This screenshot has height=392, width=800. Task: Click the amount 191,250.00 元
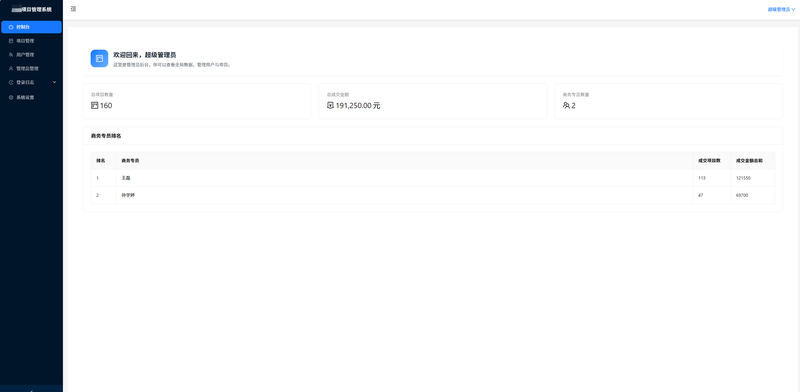(358, 106)
